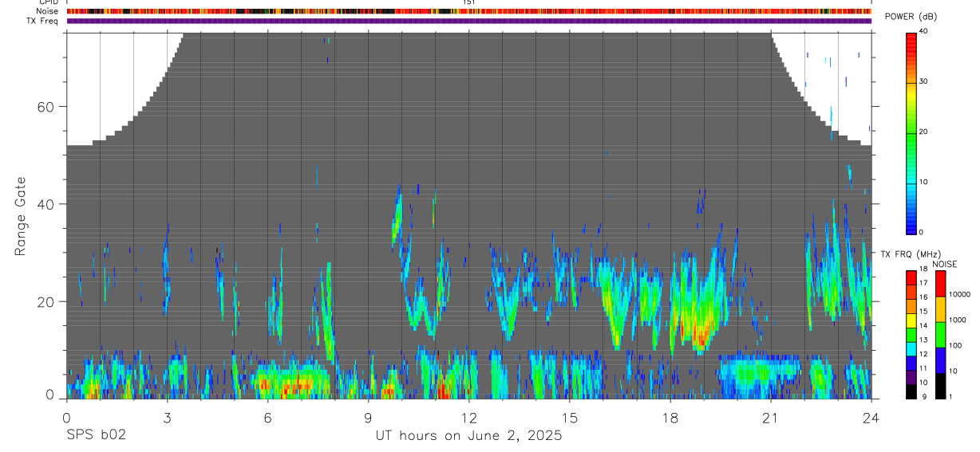Click the 15 tick label on the UT hours axis
This screenshot has height=452, width=980.
(x=569, y=417)
